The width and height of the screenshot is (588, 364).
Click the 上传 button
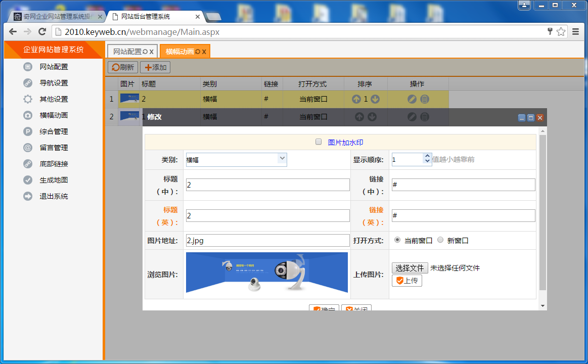click(407, 281)
